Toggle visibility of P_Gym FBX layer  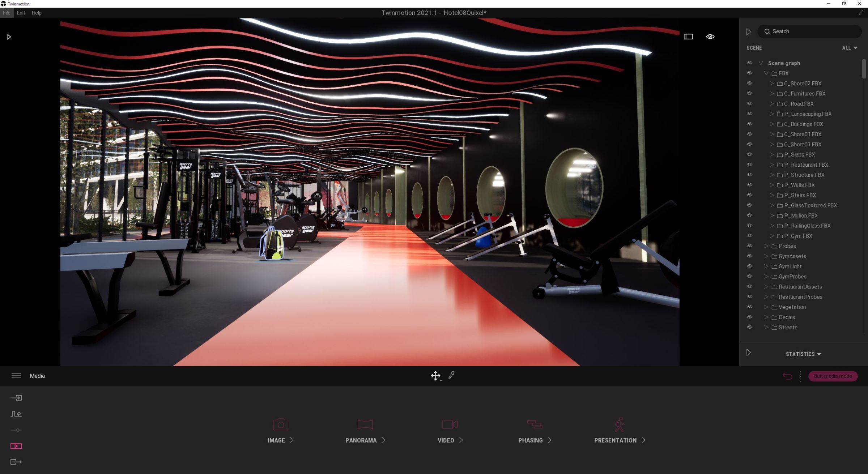click(x=749, y=236)
